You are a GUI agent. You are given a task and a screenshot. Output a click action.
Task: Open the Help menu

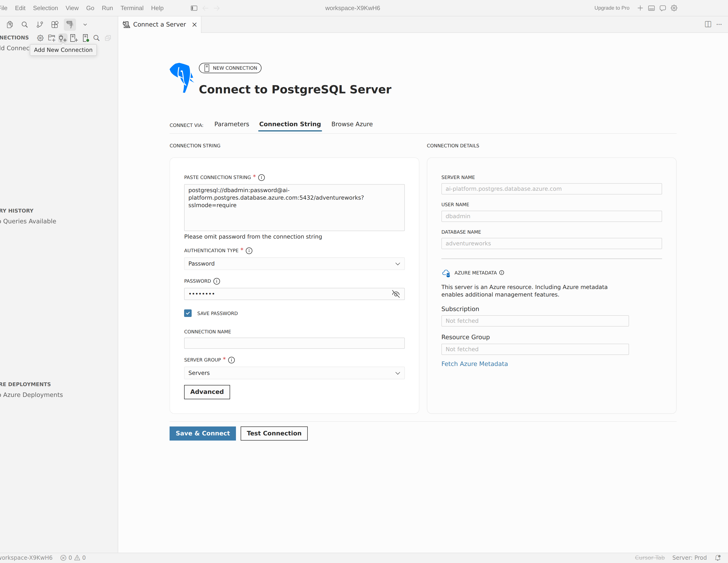coord(157,8)
